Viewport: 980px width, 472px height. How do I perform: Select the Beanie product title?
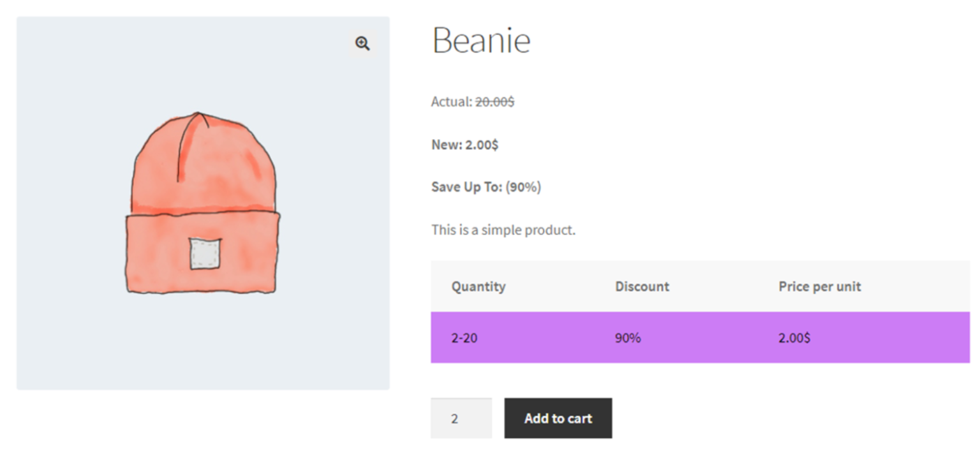481,40
